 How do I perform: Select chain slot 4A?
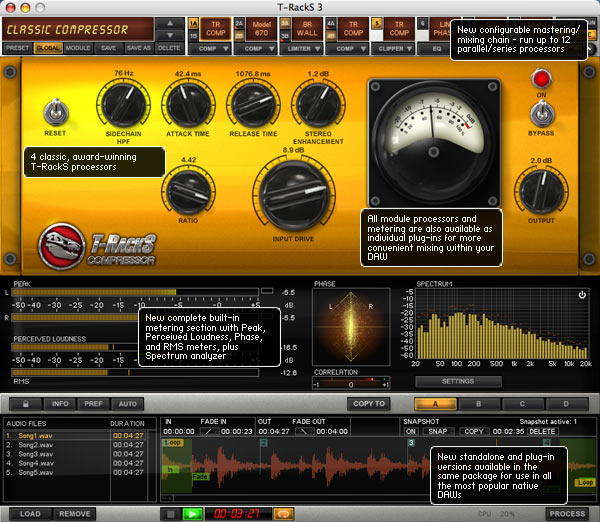click(331, 24)
